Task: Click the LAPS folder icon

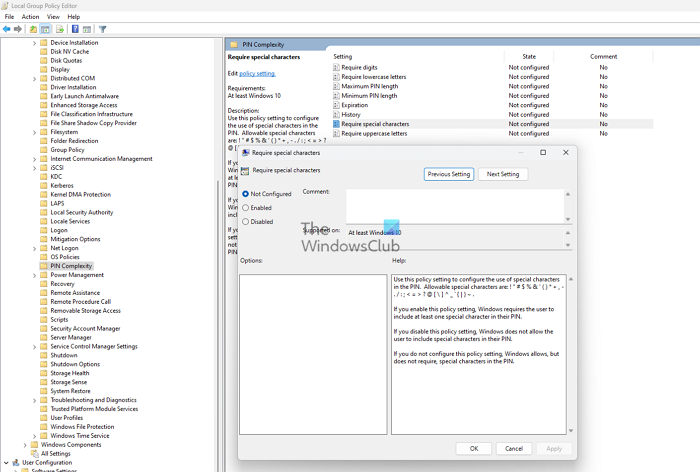Action: tap(44, 203)
